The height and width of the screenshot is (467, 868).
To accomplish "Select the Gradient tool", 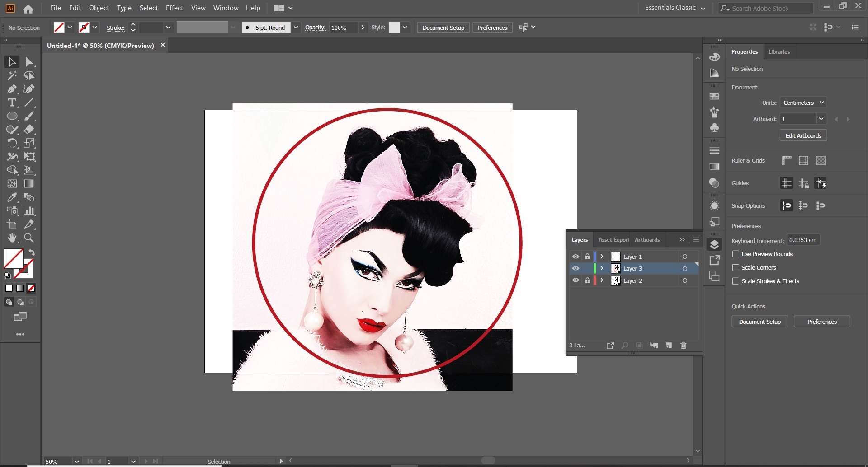I will [29, 184].
